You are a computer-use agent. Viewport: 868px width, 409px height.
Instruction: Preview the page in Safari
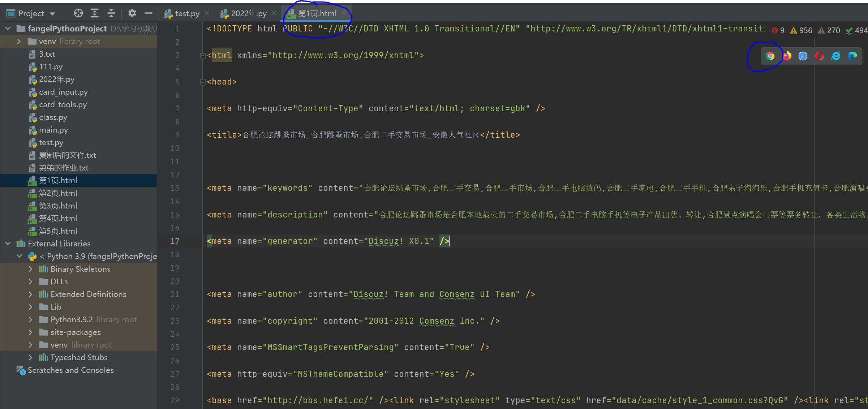tap(803, 56)
